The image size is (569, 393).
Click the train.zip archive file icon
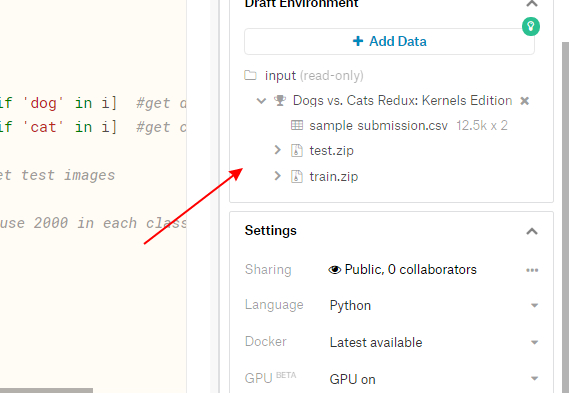(x=297, y=176)
